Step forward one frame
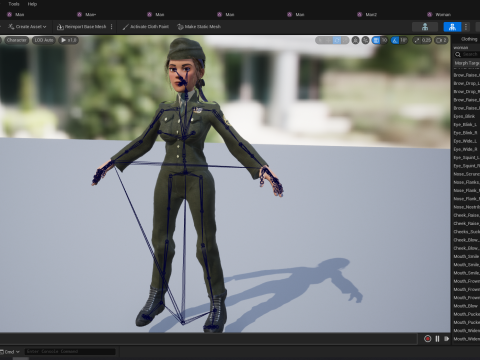 coord(446,339)
